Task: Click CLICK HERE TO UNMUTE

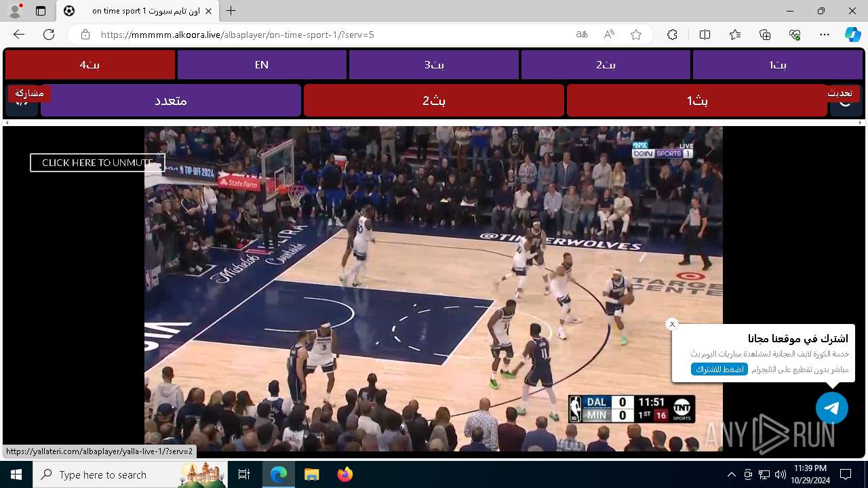Action: (98, 163)
